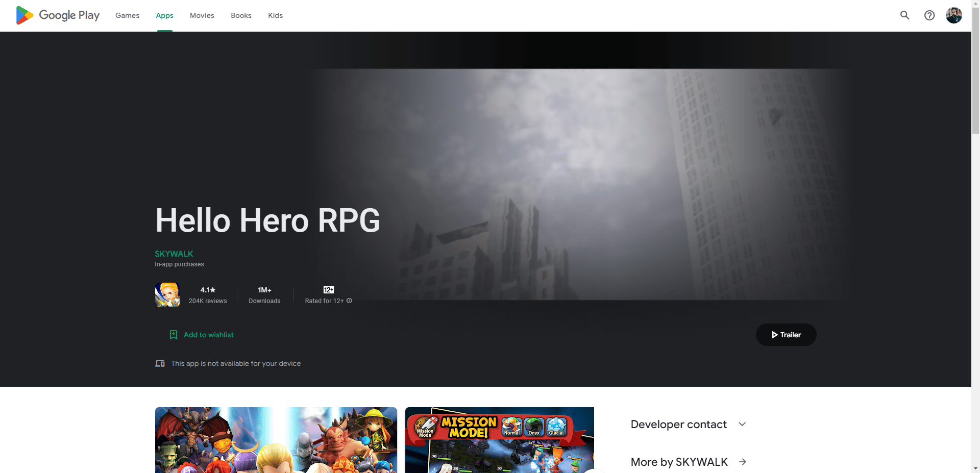Switch to the Movies tab
980x473 pixels.
click(x=202, y=15)
